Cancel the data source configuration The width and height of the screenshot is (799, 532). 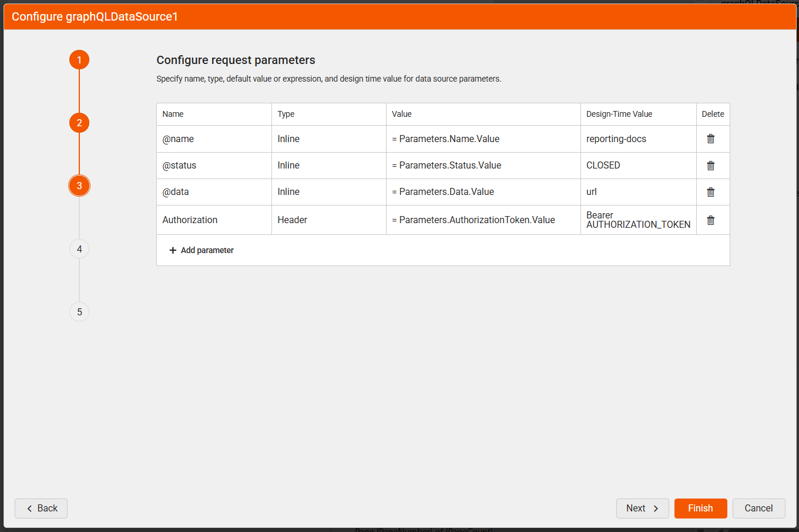point(758,509)
